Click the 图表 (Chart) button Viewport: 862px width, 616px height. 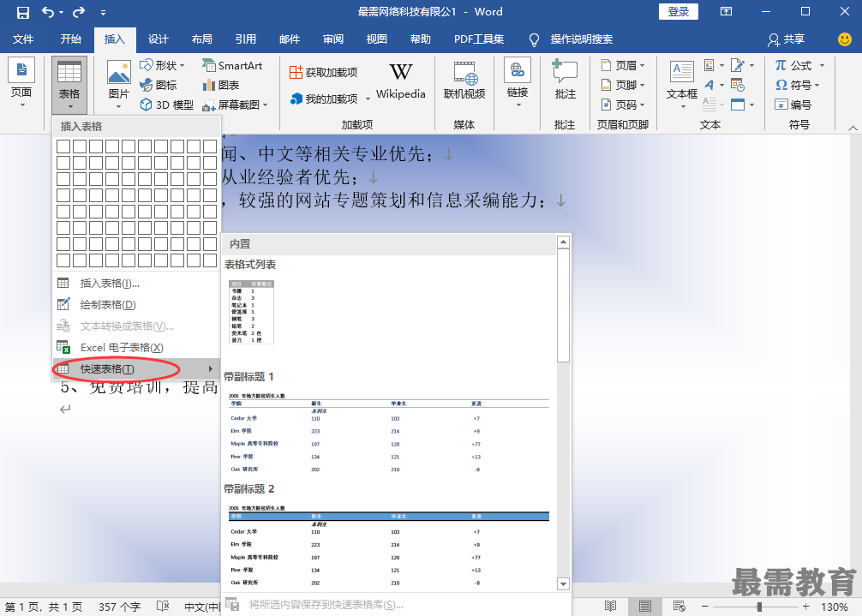pyautogui.click(x=221, y=85)
